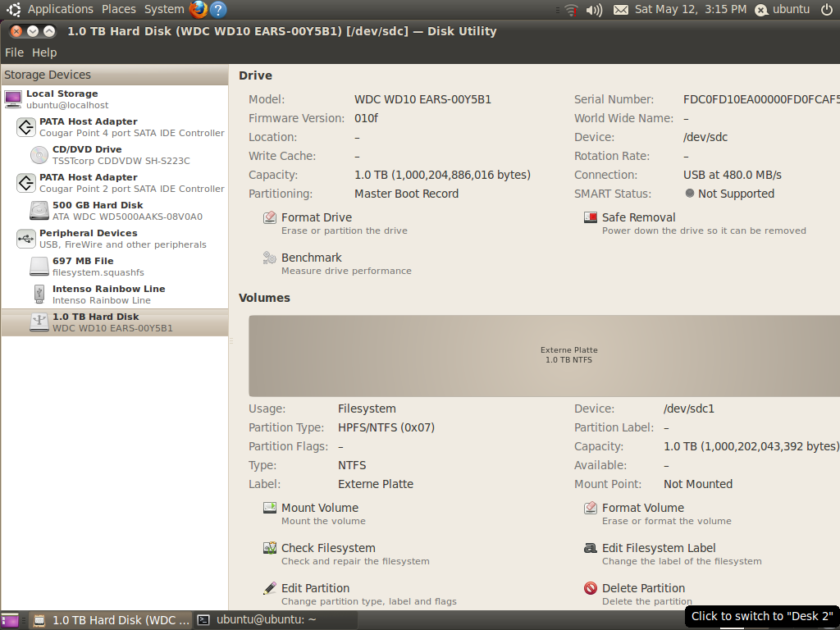This screenshot has height=630, width=840.
Task: Click the Not Supported SMART status text
Action: tap(736, 194)
